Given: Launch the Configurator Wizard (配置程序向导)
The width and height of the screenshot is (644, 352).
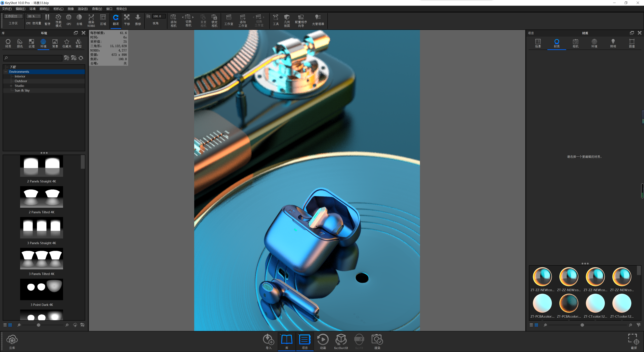Looking at the screenshot, I should tap(301, 20).
